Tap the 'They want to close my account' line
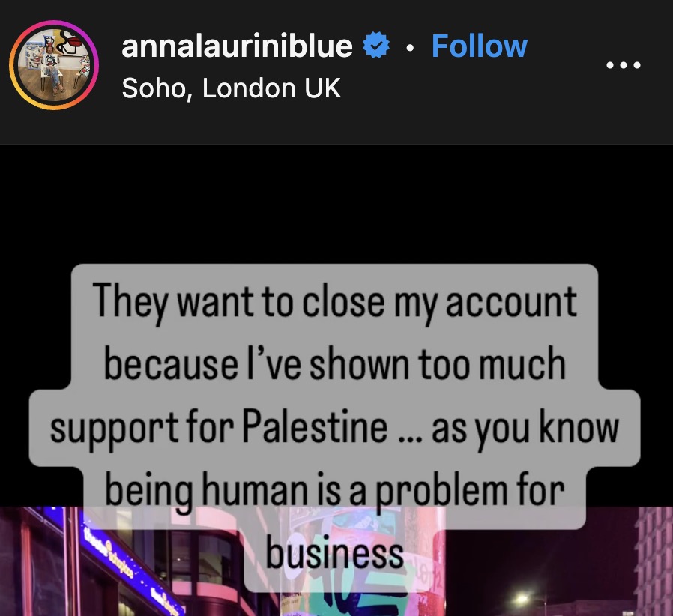The image size is (673, 616). tap(334, 302)
